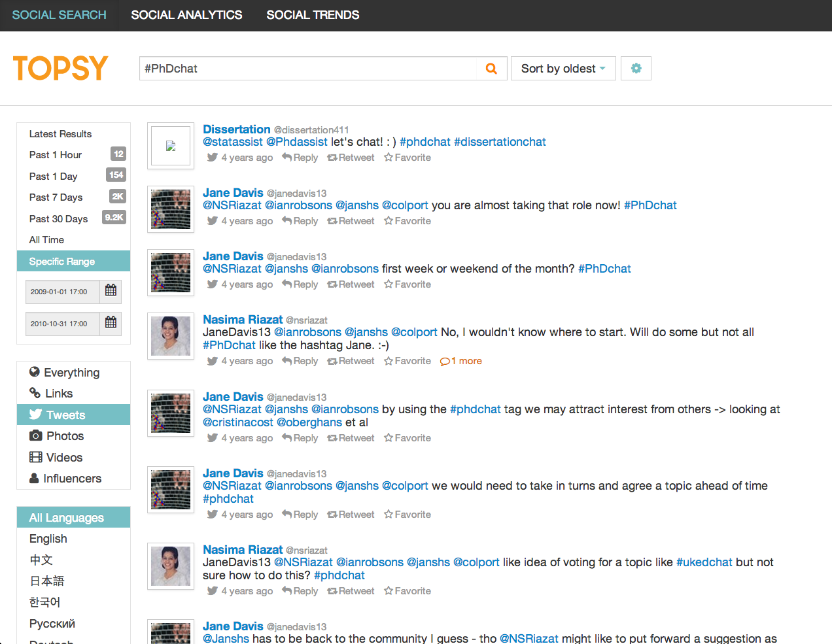Open @dissertation411 handle
Image resolution: width=832 pixels, height=644 pixels.
[x=311, y=130]
